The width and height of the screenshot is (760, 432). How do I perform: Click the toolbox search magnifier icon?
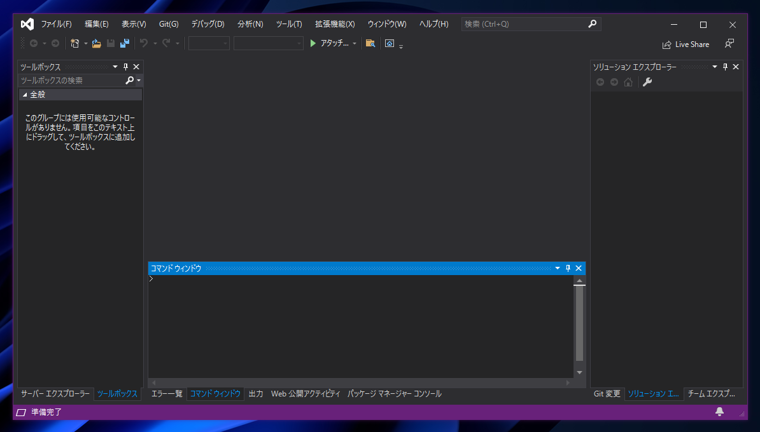pos(129,80)
